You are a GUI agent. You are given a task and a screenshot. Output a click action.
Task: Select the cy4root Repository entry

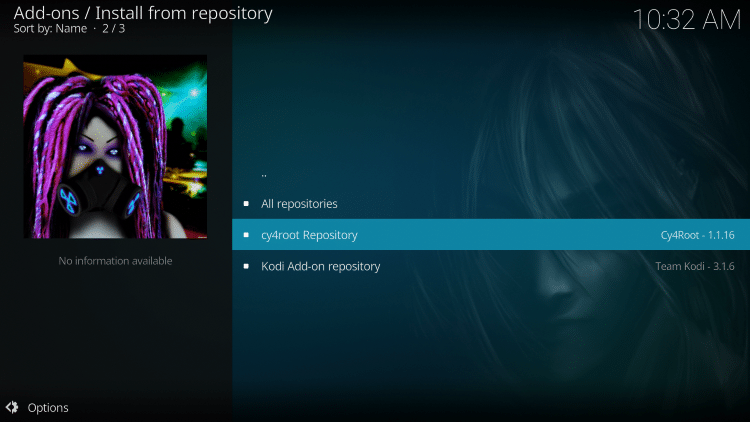click(x=491, y=235)
